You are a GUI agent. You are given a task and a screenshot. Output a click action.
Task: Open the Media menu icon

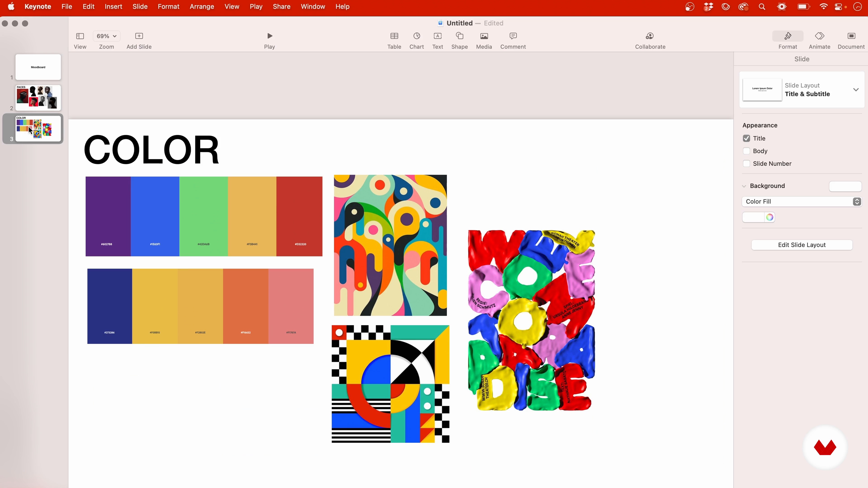[x=484, y=36]
